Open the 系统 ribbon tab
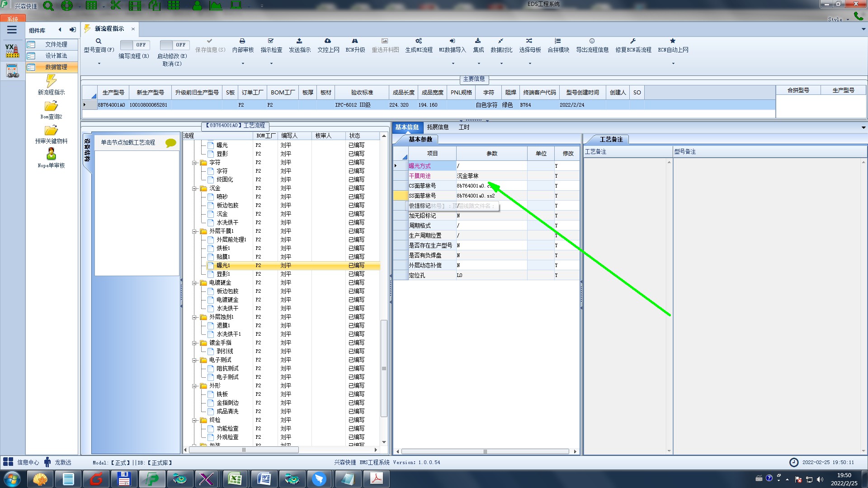 point(13,19)
